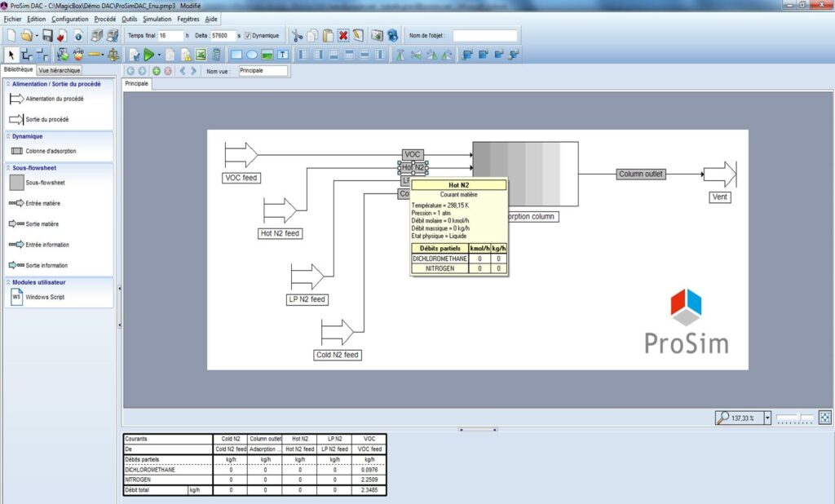Pick Alimentation du procédé from the library
The image size is (835, 504).
[x=46, y=99]
